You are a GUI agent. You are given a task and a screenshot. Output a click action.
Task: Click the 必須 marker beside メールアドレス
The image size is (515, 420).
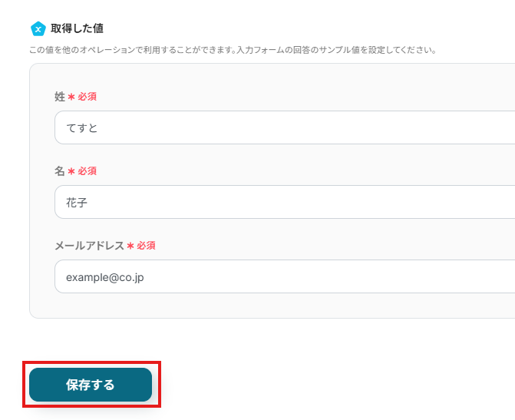[x=146, y=246]
